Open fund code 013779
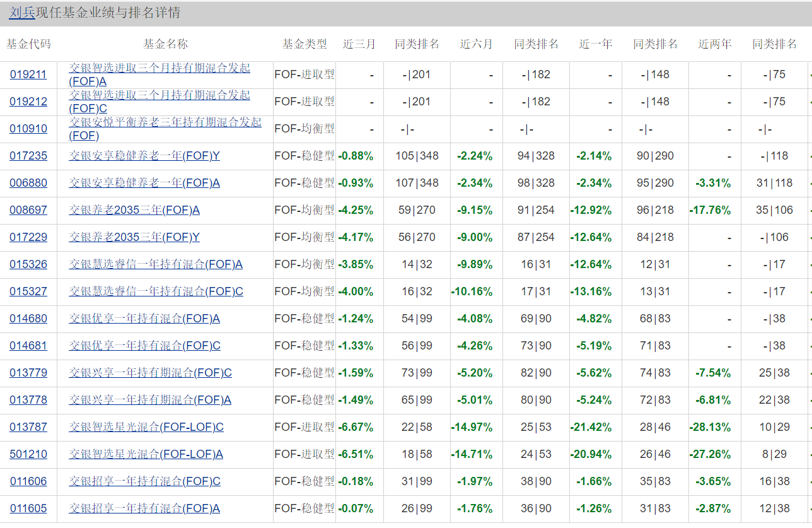Screen dimensions: 812x528 [28, 373]
